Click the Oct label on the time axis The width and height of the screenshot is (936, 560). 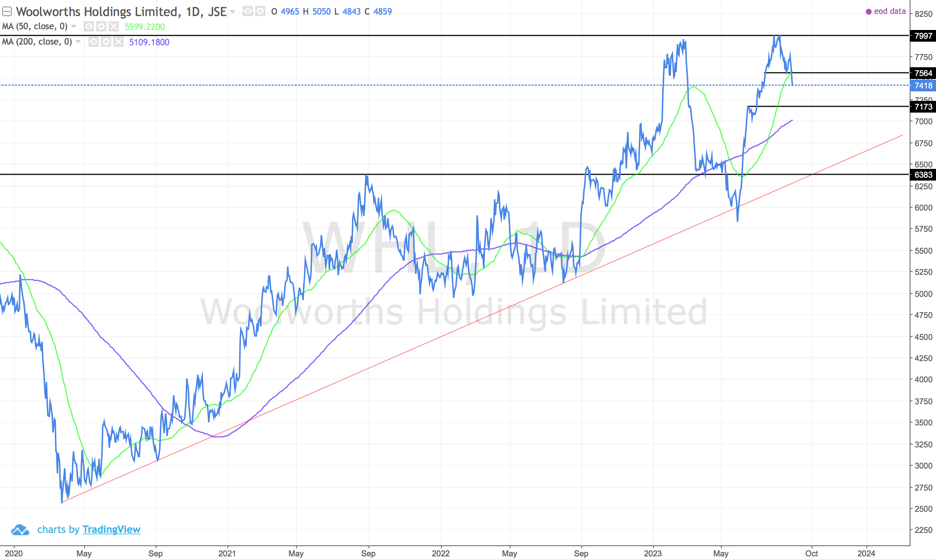pyautogui.click(x=811, y=553)
